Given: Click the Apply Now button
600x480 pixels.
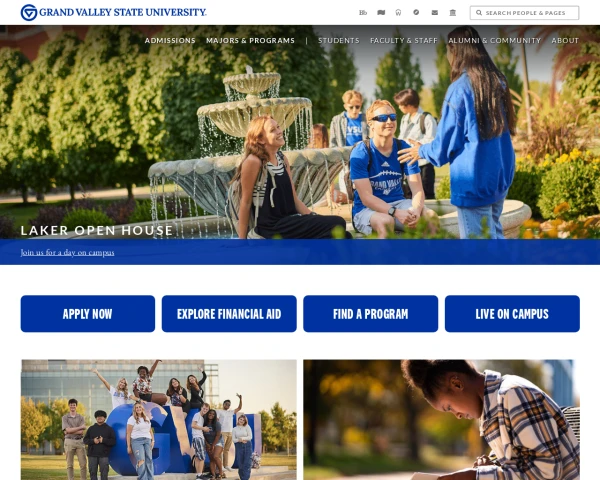Looking at the screenshot, I should coord(88,313).
